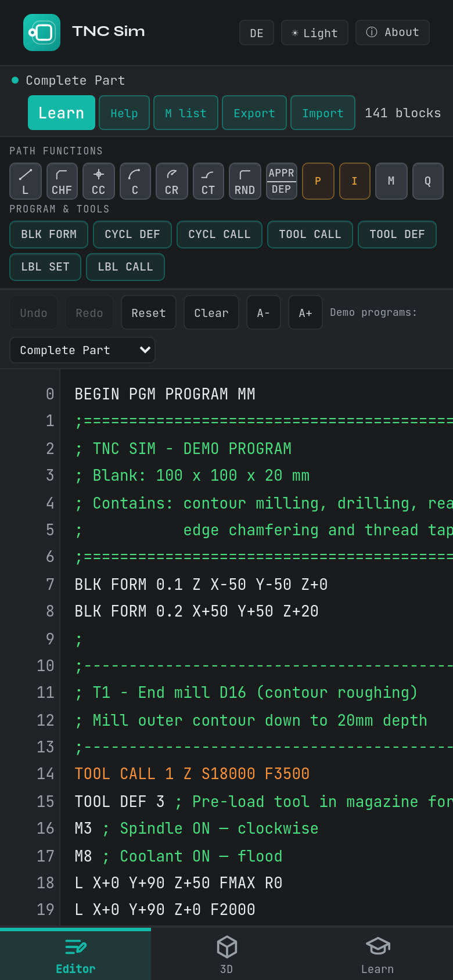Screen dimensions: 453x980
Task: Click the edge chamfering comment line
Action: (264, 530)
